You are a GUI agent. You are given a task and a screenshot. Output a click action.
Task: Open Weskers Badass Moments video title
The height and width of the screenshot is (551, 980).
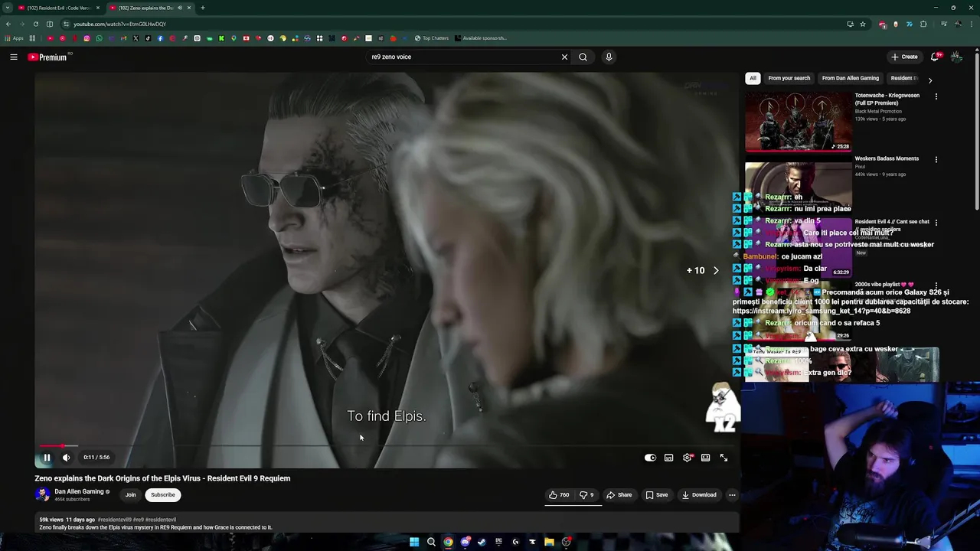[887, 158]
